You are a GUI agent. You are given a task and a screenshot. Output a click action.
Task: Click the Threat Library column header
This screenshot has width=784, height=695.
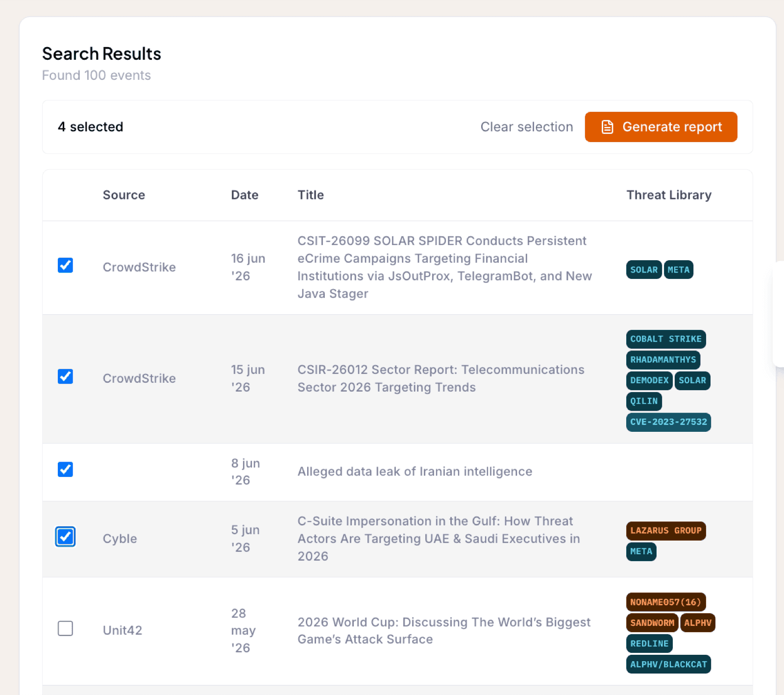tap(669, 195)
